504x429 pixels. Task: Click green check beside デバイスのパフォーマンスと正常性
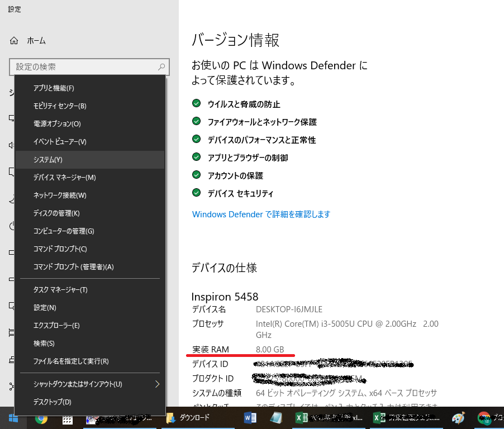coord(196,139)
